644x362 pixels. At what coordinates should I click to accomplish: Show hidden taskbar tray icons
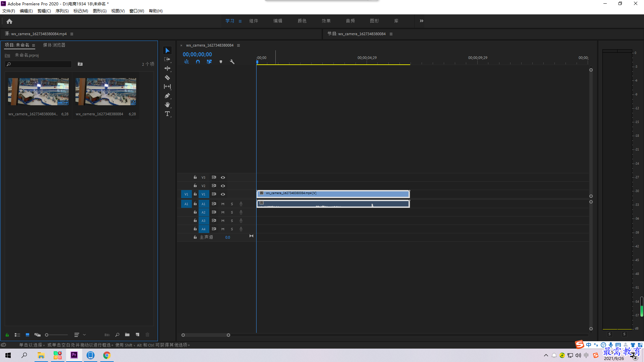point(546,355)
